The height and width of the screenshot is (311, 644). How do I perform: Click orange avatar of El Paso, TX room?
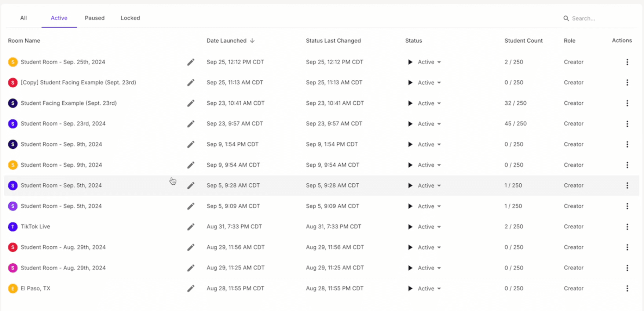[13, 289]
